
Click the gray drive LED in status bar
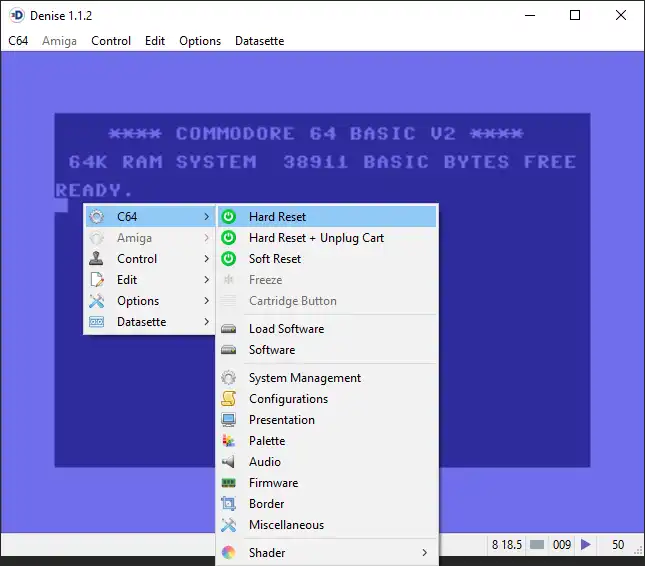(x=537, y=545)
